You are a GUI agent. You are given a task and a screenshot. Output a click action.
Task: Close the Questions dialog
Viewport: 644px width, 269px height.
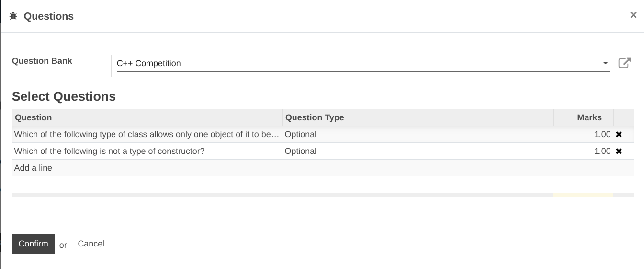(633, 15)
